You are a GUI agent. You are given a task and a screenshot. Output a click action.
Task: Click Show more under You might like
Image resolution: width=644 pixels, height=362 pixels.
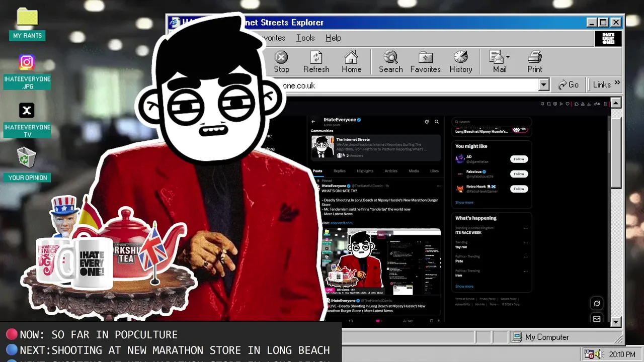coord(464,203)
